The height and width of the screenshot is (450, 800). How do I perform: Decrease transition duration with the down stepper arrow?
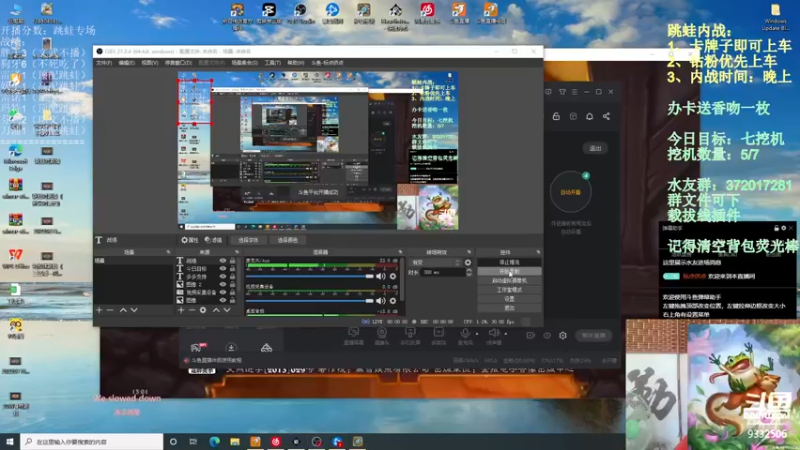[469, 274]
